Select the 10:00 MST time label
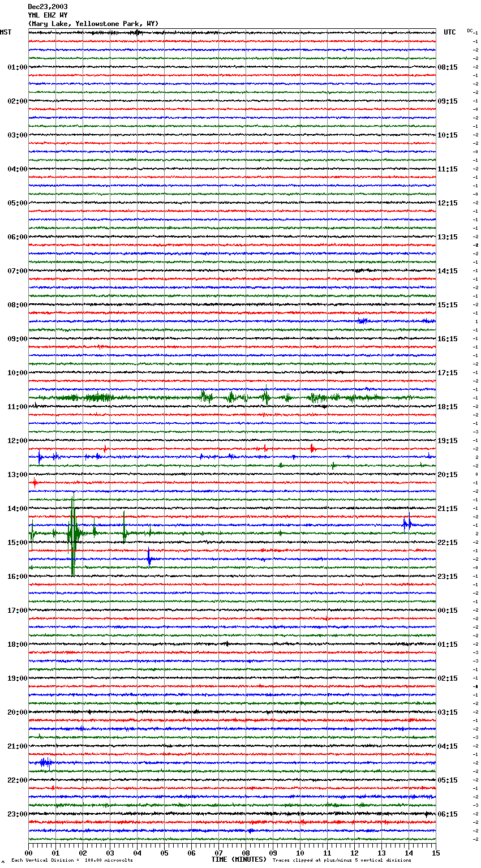 coord(17,373)
